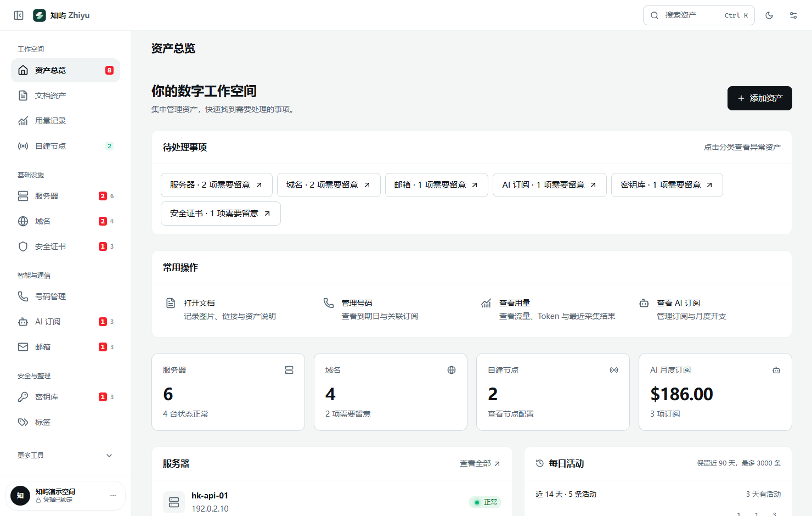Expand 更多工具 section chevron
The height and width of the screenshot is (516, 812).
[109, 456]
